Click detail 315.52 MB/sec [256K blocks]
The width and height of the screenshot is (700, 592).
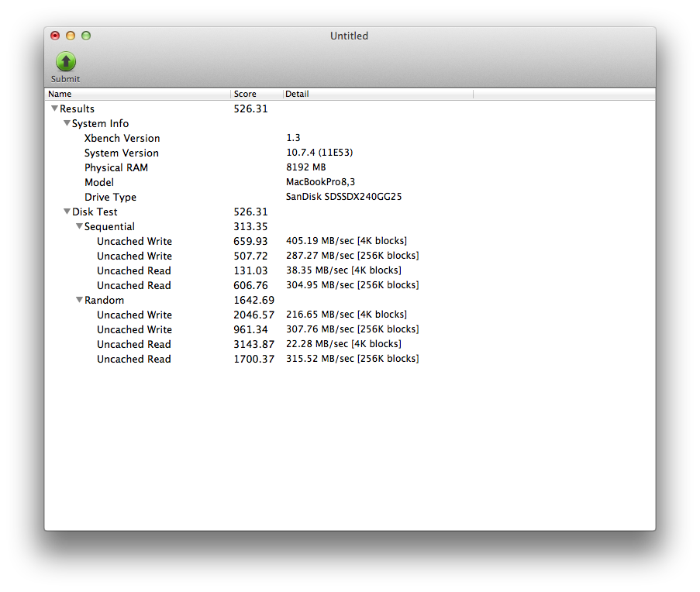tap(353, 359)
